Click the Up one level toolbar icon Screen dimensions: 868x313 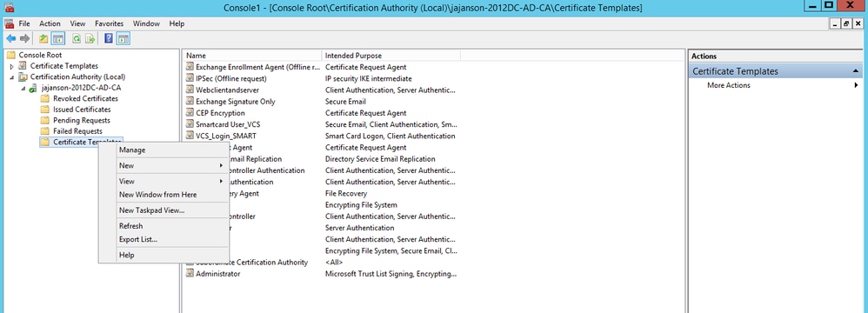tap(43, 39)
